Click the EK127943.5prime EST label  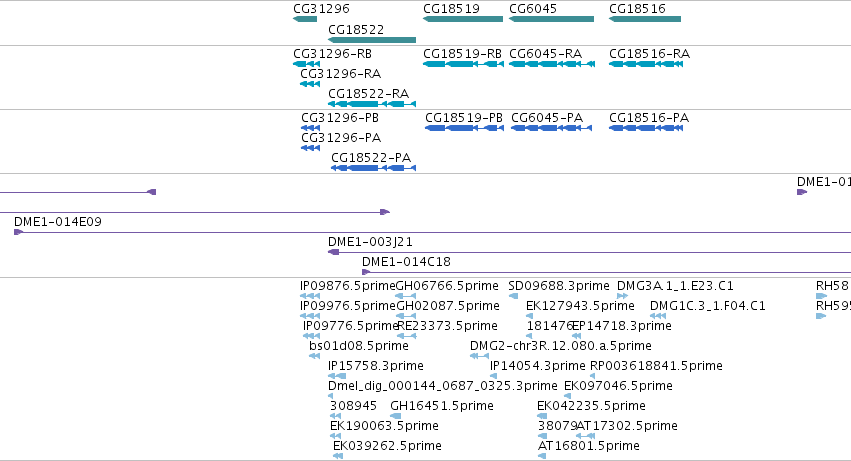point(580,306)
